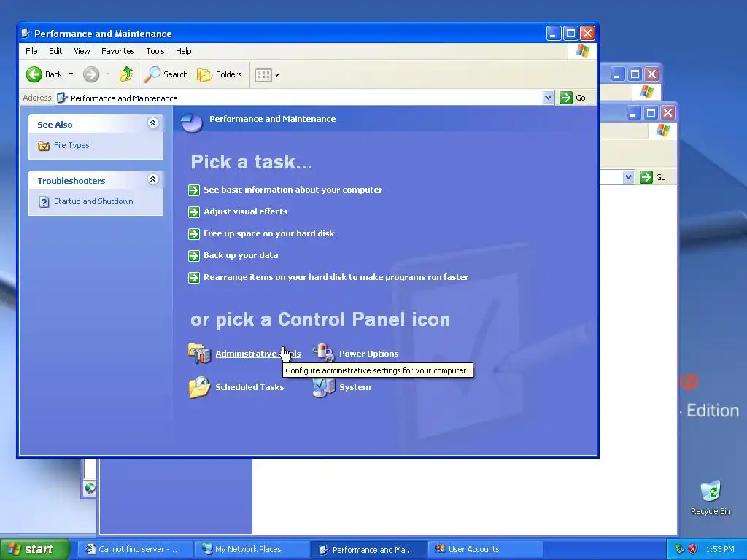Open the Edit menu

coord(55,51)
